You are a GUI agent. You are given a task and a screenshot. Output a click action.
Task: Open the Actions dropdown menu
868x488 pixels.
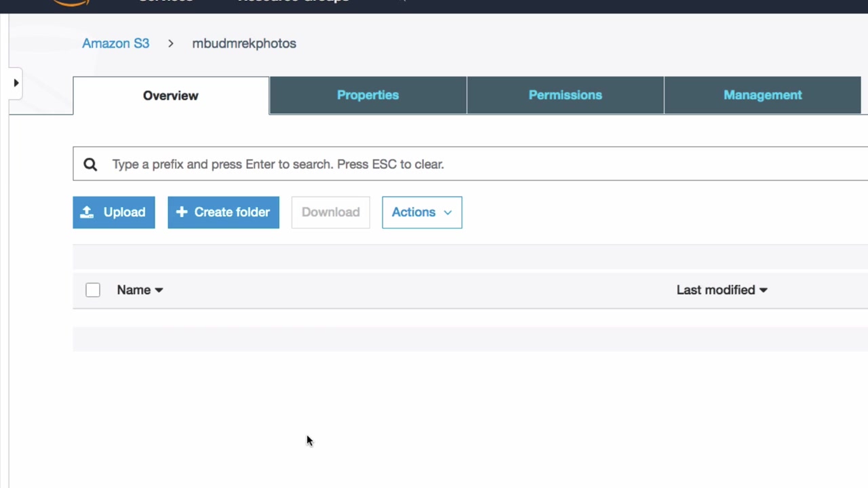[x=422, y=212]
